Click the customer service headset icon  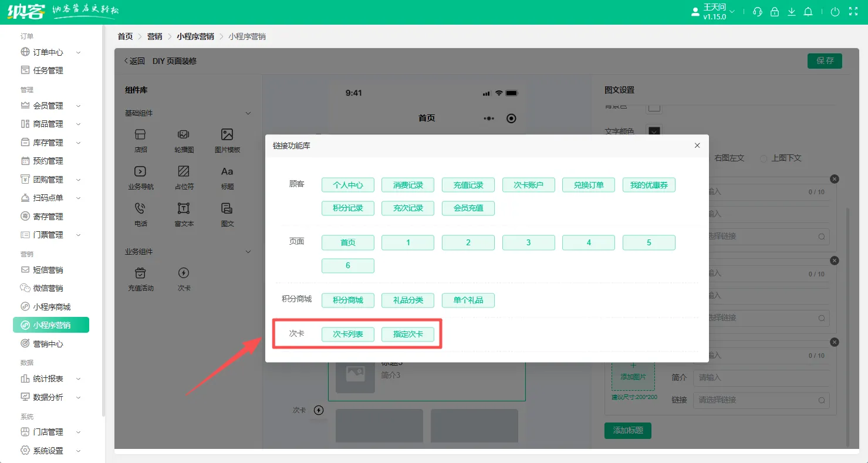pyautogui.click(x=758, y=12)
